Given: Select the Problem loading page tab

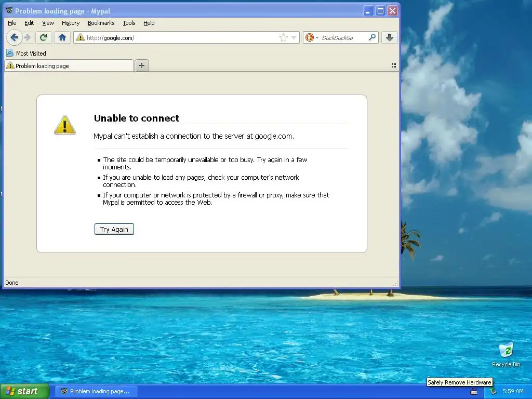Looking at the screenshot, I should tap(69, 65).
